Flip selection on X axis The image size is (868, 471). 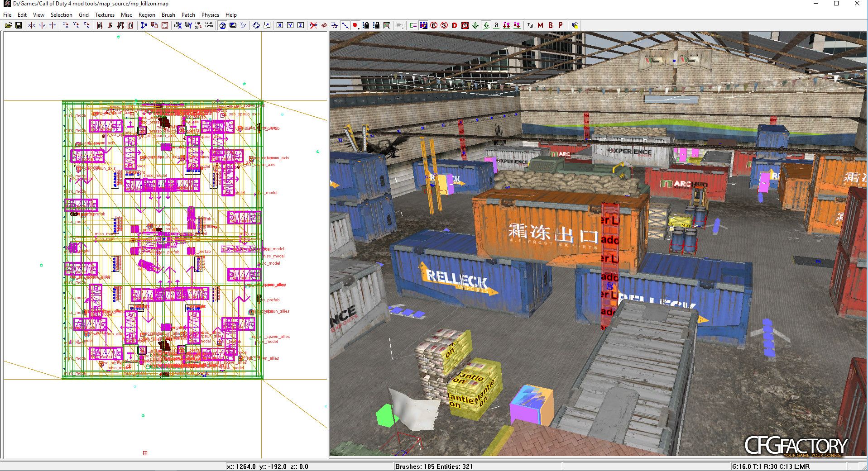coord(32,25)
